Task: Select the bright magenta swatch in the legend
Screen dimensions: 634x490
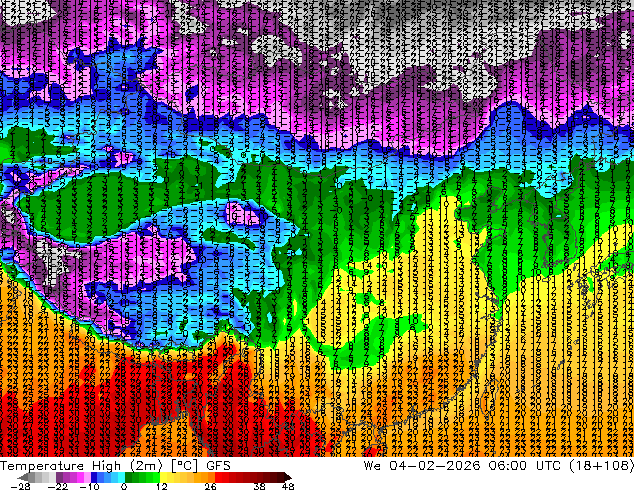Action: coord(80,477)
